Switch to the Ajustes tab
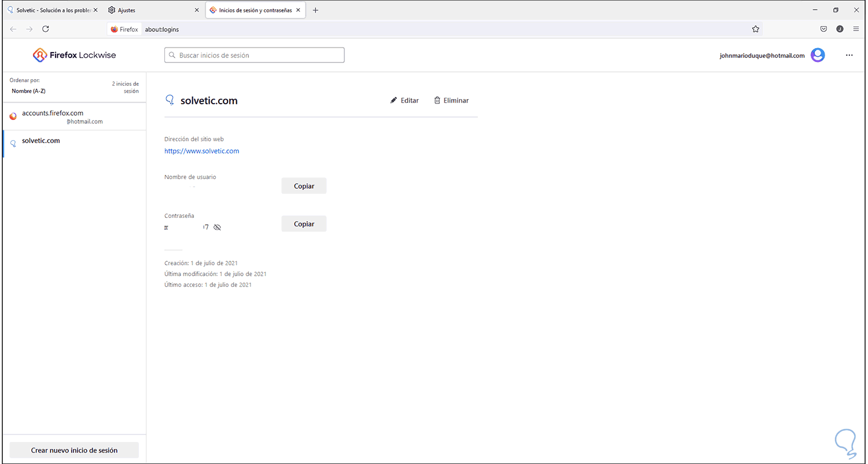This screenshot has height=464, width=868. (155, 10)
